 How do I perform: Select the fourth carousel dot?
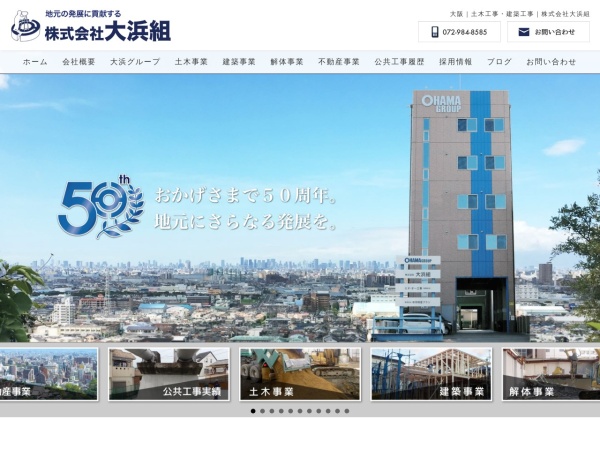pyautogui.click(x=281, y=411)
